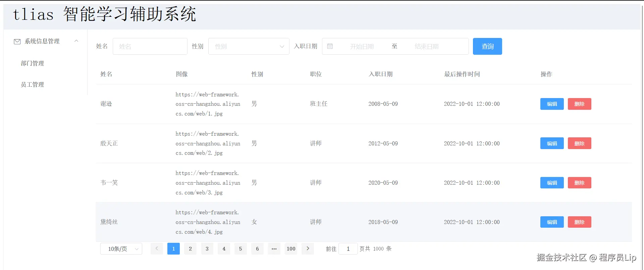Click 删除 button for 谢逊
Image resolution: width=644 pixels, height=270 pixels.
pyautogui.click(x=579, y=104)
